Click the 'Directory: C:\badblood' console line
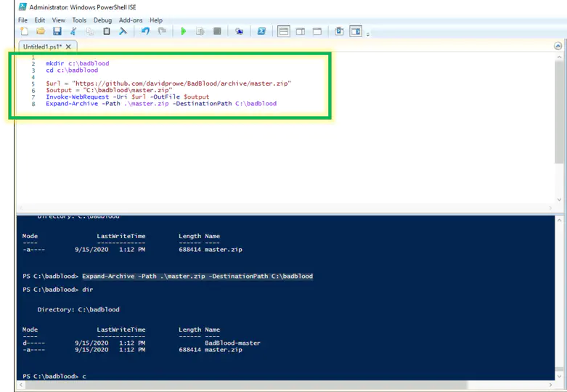The width and height of the screenshot is (567, 392). click(78, 309)
